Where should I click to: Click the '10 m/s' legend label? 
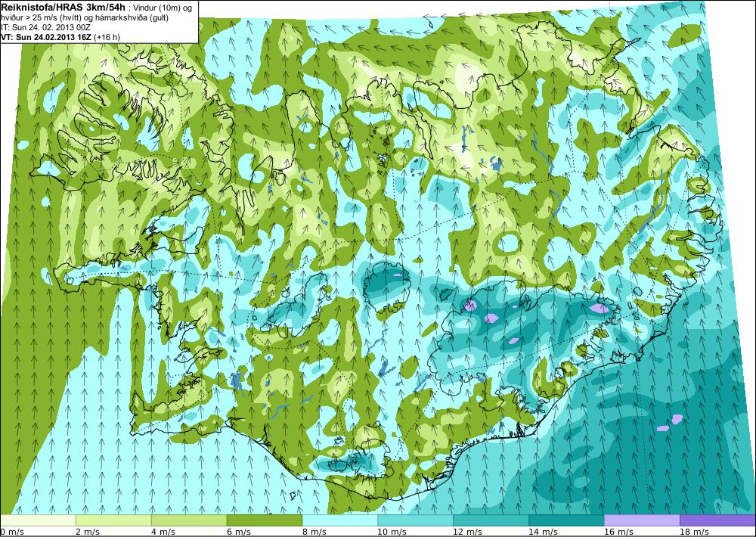[x=392, y=532]
